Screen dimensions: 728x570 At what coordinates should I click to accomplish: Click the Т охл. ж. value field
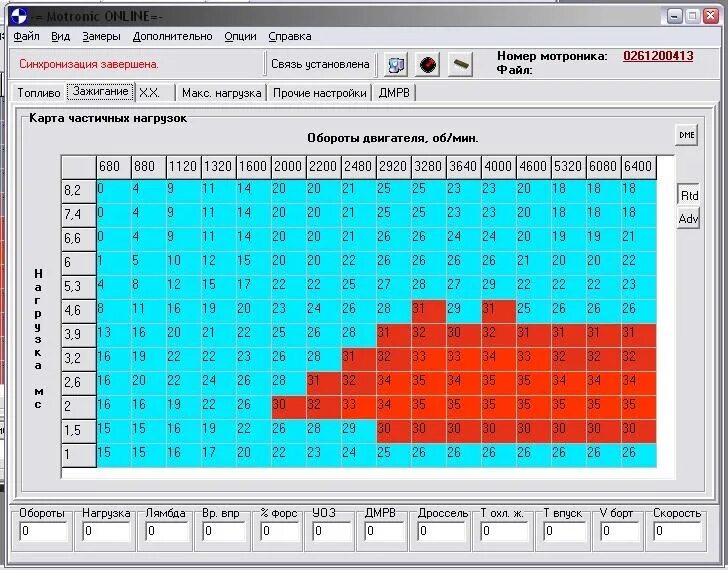click(x=505, y=531)
